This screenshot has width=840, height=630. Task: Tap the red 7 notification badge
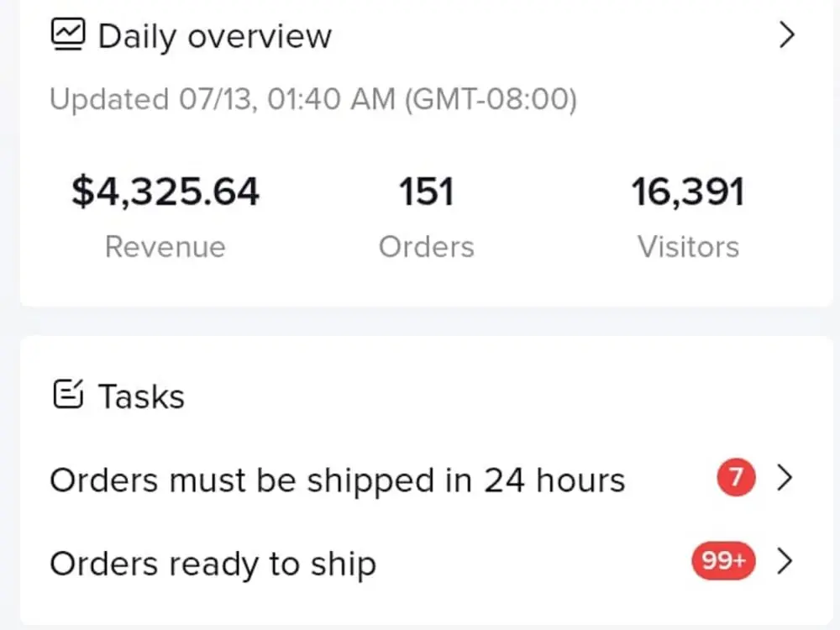(737, 478)
